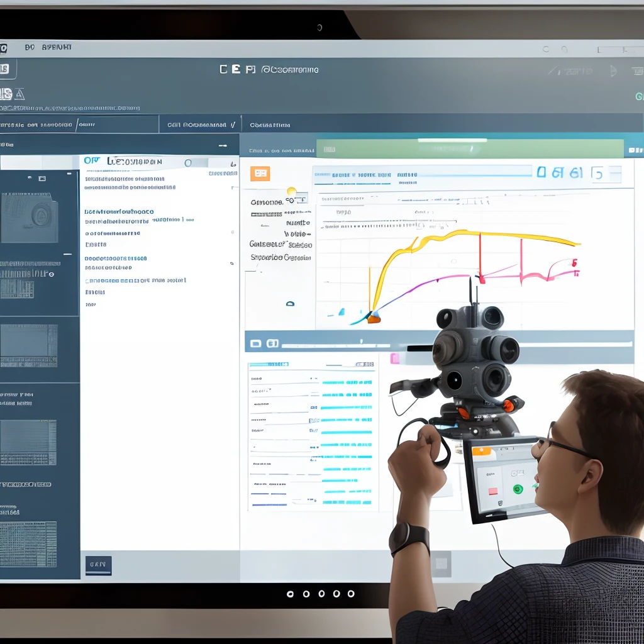Open the camera device thumbnail in the sidebar

tap(29, 218)
